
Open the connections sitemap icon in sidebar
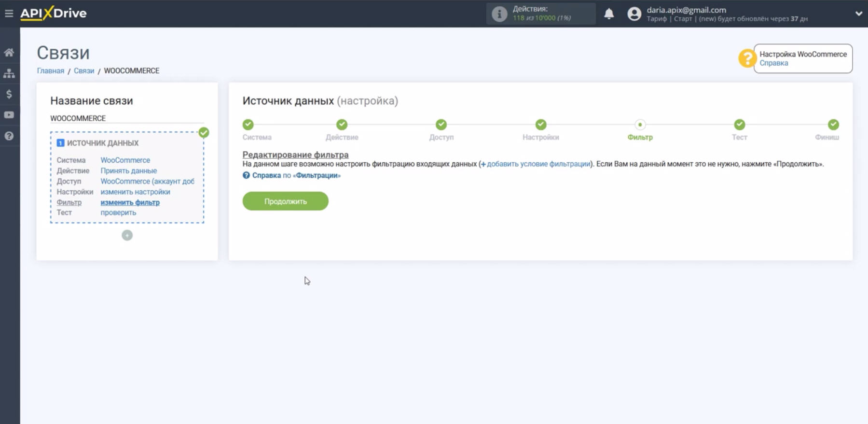9,73
